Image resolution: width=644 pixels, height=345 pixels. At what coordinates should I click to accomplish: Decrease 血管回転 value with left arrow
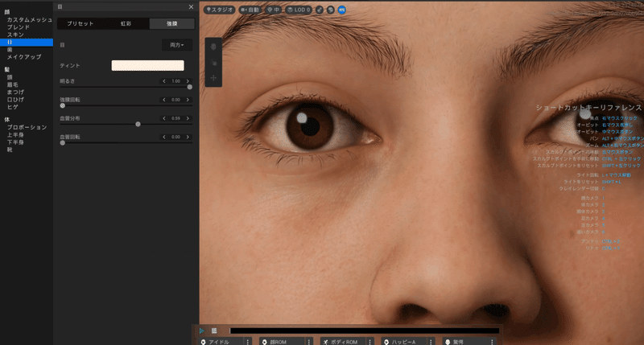click(164, 137)
